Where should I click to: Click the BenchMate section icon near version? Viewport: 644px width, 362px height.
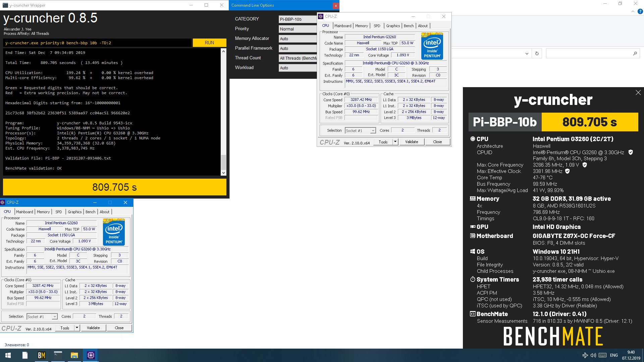click(473, 314)
